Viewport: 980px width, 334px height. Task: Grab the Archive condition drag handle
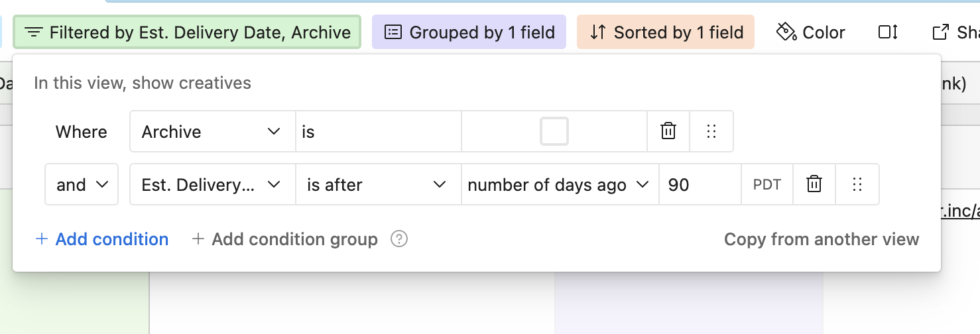[x=711, y=131]
